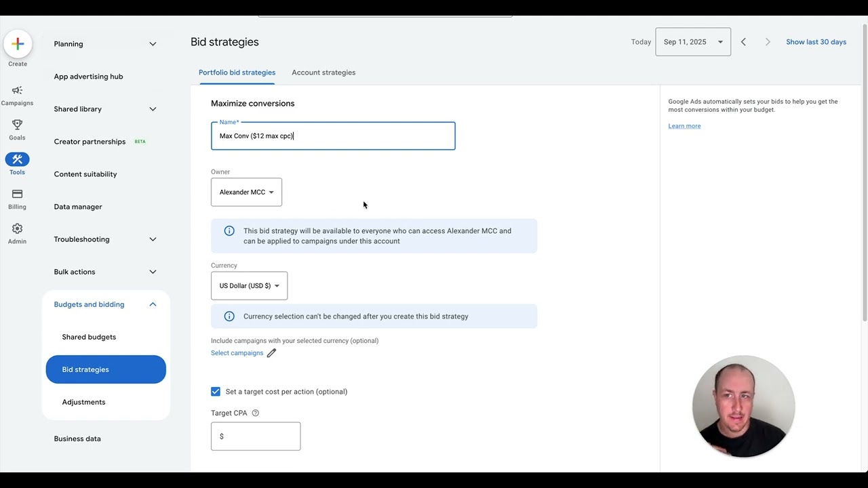This screenshot has width=868, height=488.
Task: Select the Tools wrench icon
Action: [17, 159]
